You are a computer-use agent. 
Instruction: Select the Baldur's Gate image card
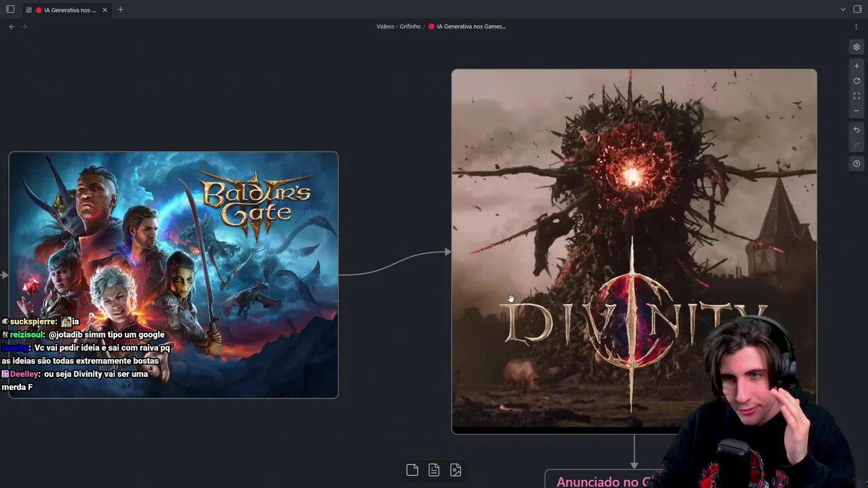tap(174, 274)
